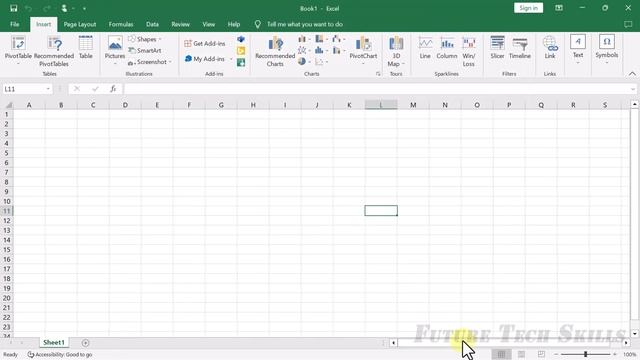Insert a Slicer filter

point(497,48)
